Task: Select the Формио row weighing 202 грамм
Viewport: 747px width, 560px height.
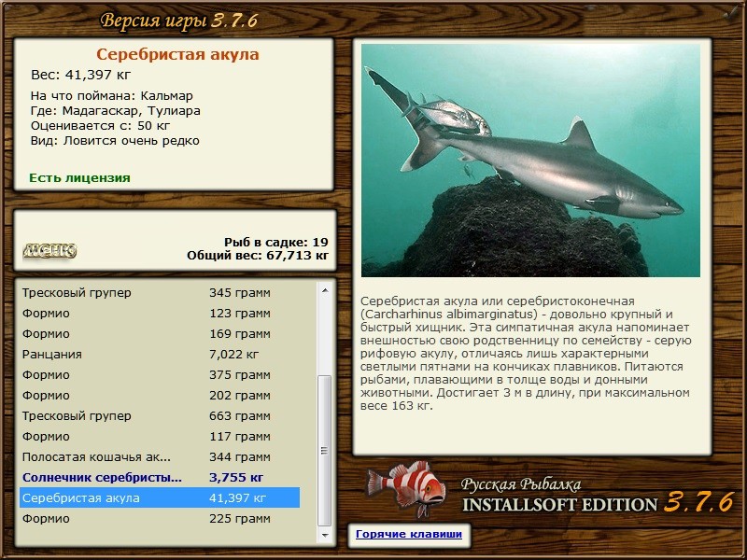Action: pos(160,395)
